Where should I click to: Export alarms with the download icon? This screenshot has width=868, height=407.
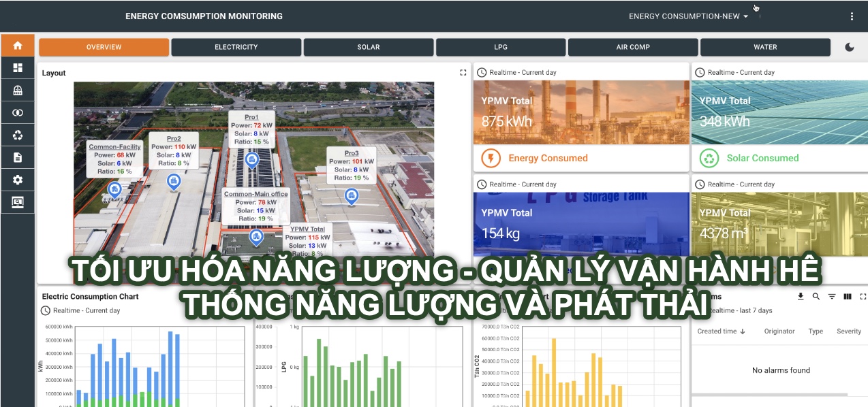[801, 297]
